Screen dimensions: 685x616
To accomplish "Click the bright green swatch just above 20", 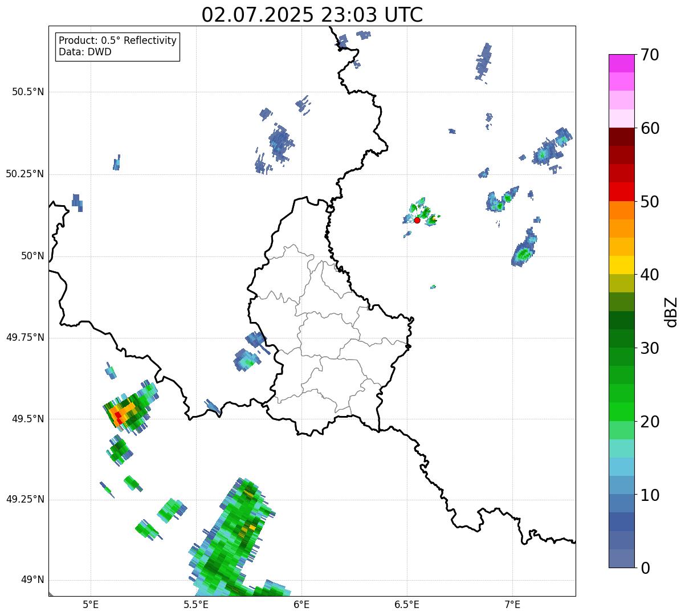I will [x=621, y=412].
